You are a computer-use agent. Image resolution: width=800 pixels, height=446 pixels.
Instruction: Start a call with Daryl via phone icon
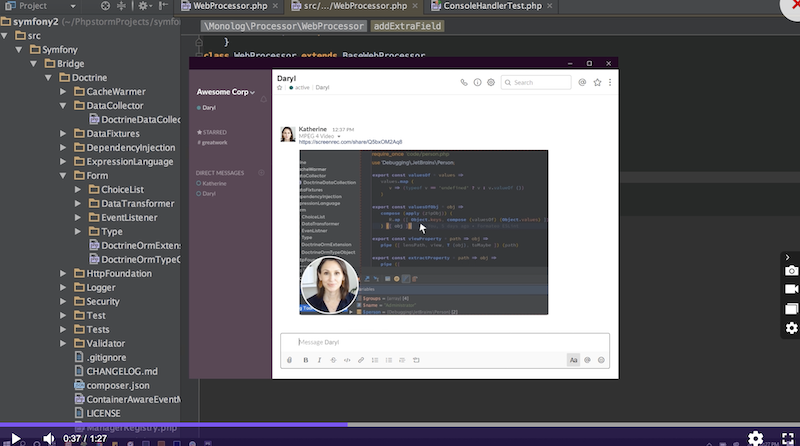pos(463,82)
